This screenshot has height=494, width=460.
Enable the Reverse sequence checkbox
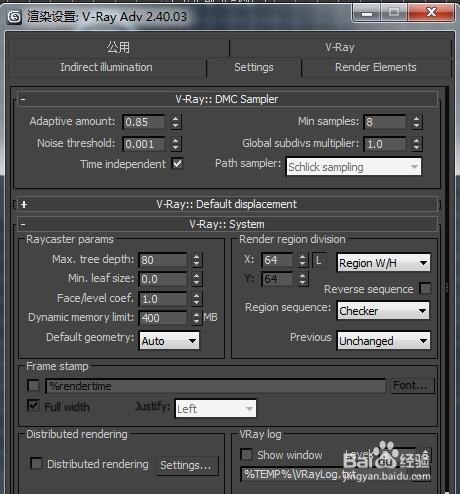tap(425, 288)
